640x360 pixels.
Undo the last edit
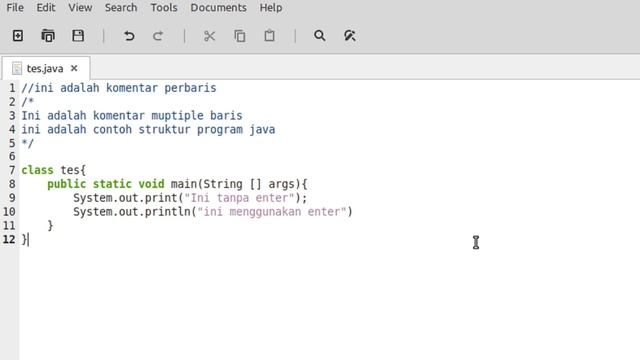click(129, 36)
